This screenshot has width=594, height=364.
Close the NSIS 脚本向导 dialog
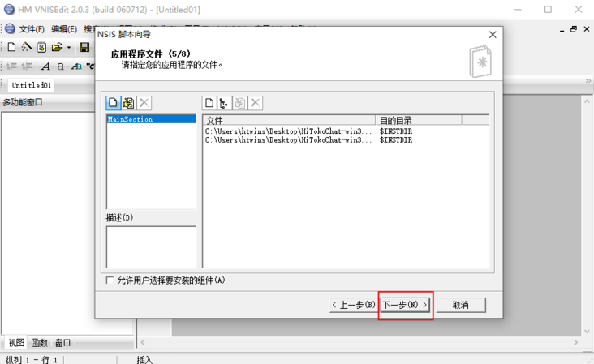[x=493, y=35]
